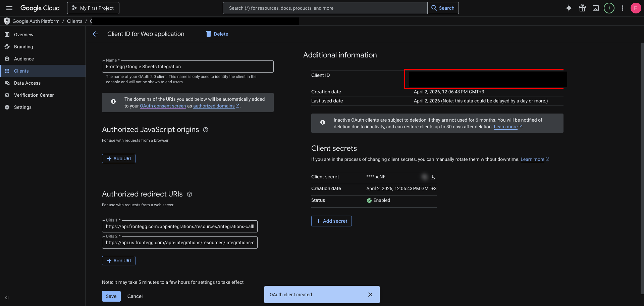Open Learn more about inactive clients
Screen dimensions: 644x306
(x=508, y=127)
